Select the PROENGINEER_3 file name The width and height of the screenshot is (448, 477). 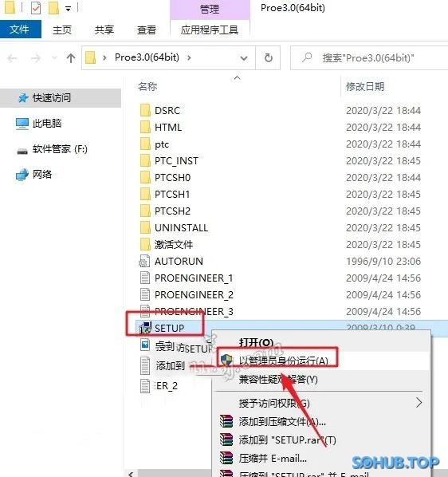[194, 312]
